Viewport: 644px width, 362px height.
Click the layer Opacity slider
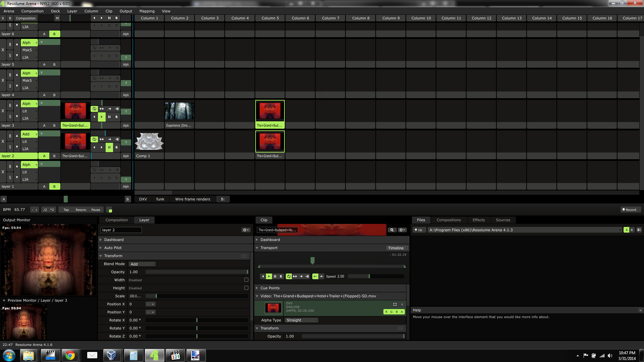click(197, 272)
